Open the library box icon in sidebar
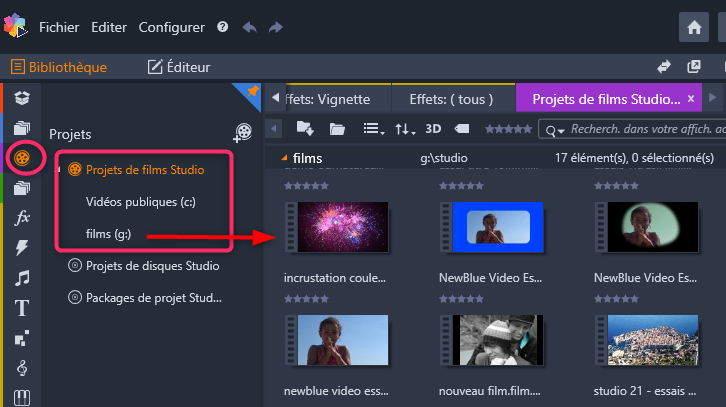This screenshot has height=407, width=726. [x=22, y=98]
